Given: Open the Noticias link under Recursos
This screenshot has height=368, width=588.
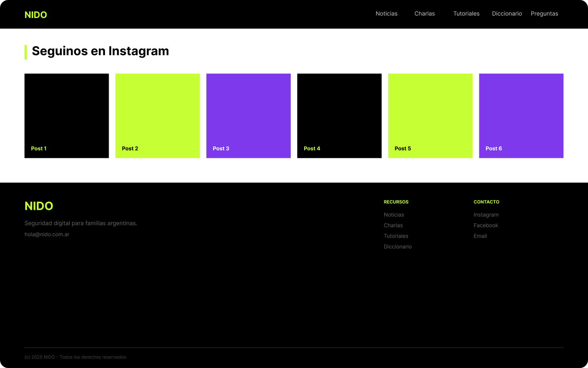Looking at the screenshot, I should pos(394,215).
